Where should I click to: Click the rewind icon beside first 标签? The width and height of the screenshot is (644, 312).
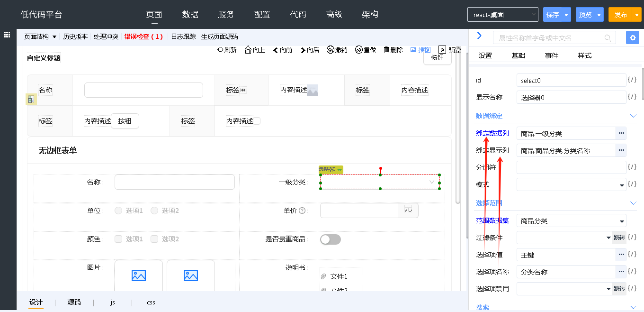coord(243,90)
